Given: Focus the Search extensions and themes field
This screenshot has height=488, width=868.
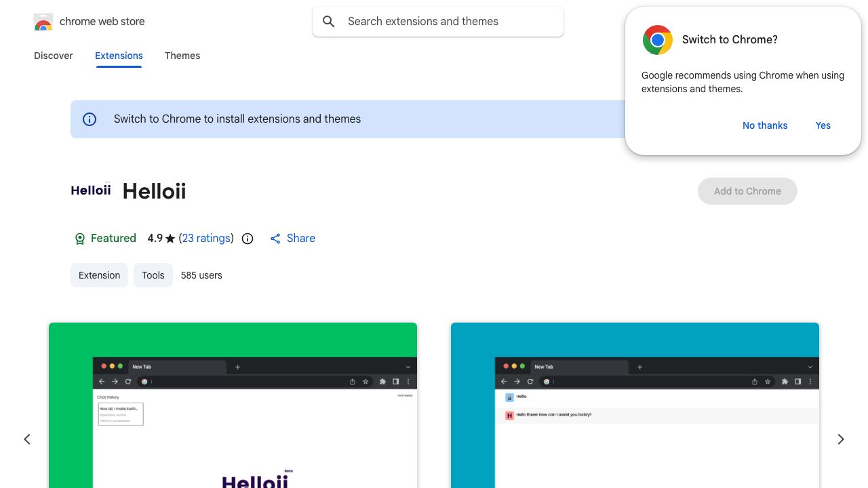Looking at the screenshot, I should (x=438, y=22).
